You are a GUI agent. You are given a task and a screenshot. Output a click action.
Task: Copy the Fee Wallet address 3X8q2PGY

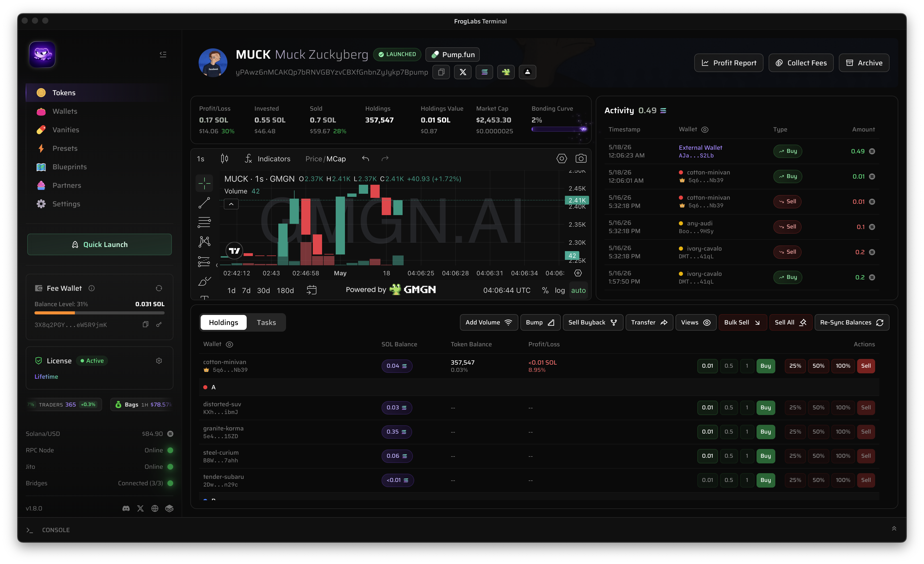tap(146, 324)
